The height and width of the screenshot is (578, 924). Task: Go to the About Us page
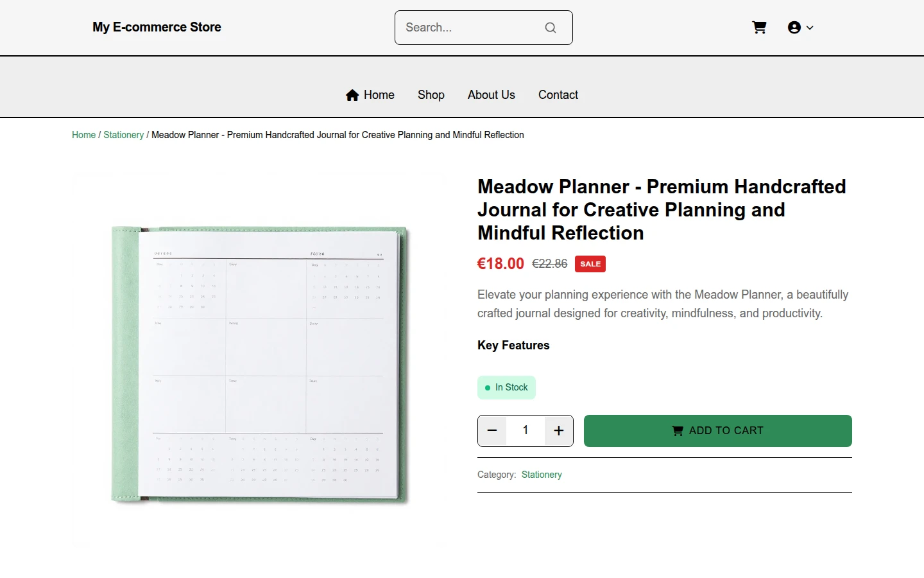pyautogui.click(x=492, y=95)
